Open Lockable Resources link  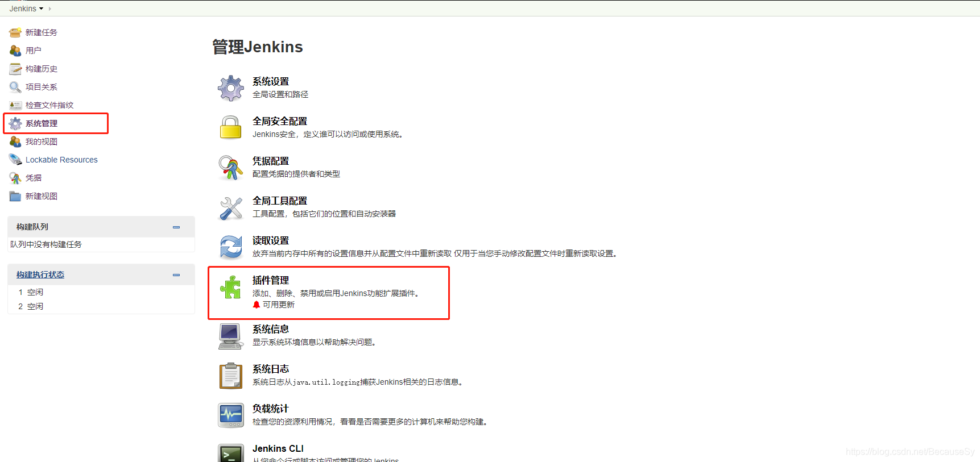(x=61, y=160)
